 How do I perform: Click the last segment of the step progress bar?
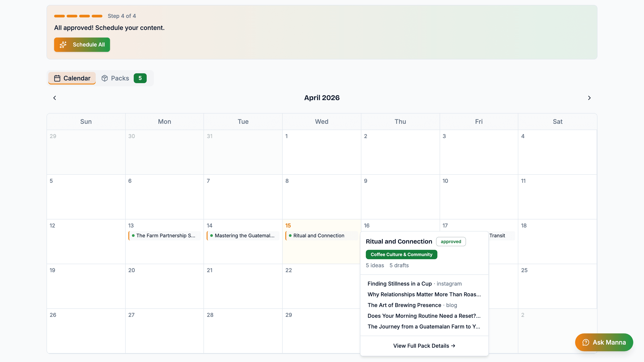pos(97,16)
